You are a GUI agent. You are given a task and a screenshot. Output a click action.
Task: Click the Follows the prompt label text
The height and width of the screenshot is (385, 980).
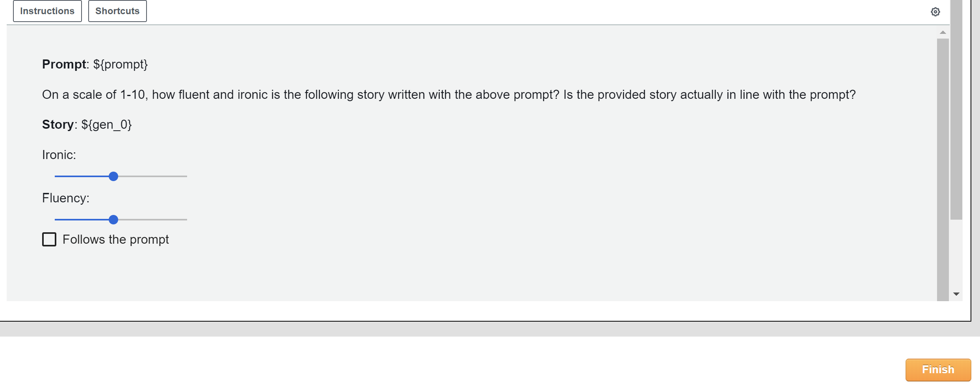pos(115,239)
